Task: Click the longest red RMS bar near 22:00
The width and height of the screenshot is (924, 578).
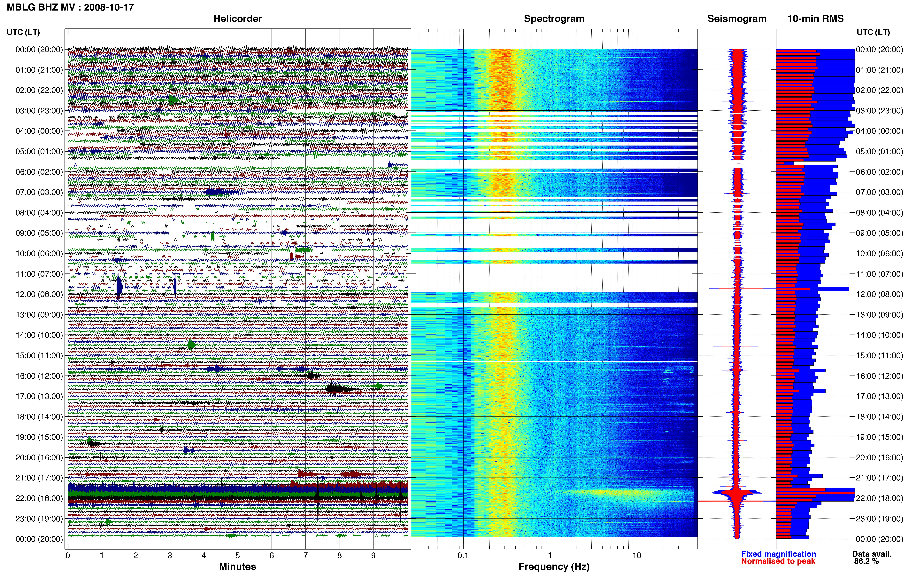Action: coord(815,493)
